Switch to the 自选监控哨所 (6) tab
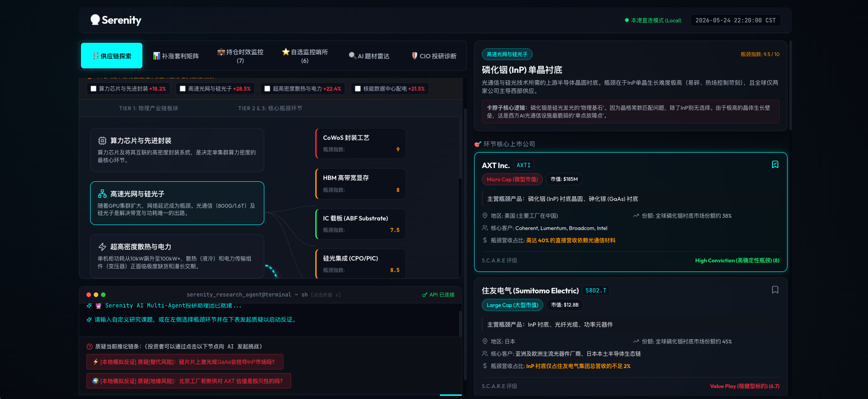The height and width of the screenshot is (399, 868). tap(305, 56)
